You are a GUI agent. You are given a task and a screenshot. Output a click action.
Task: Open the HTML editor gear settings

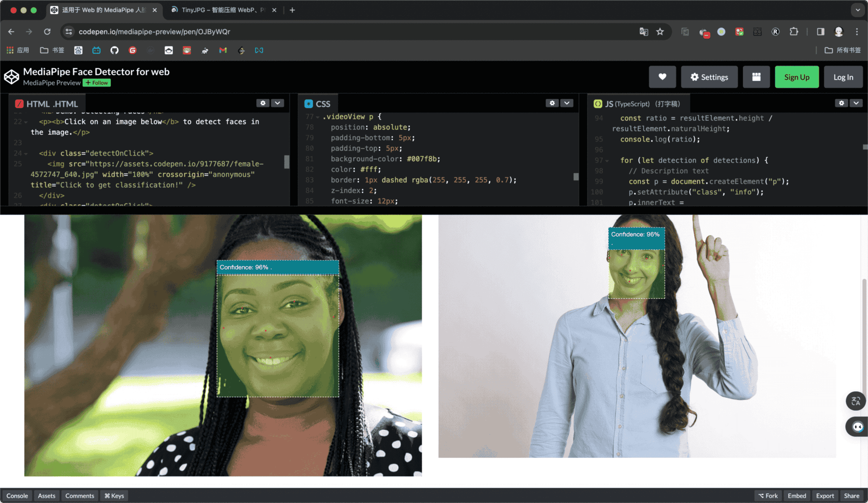click(263, 103)
